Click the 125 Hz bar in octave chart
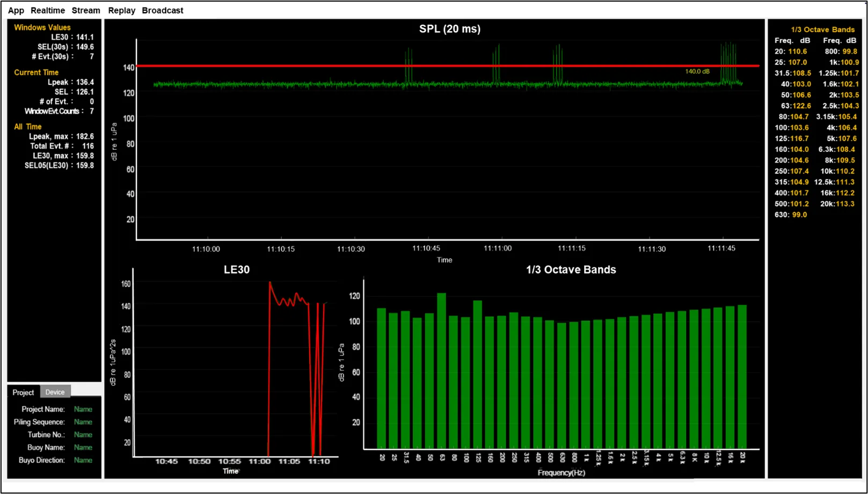Screen dimensions: 868x494 (x=477, y=374)
